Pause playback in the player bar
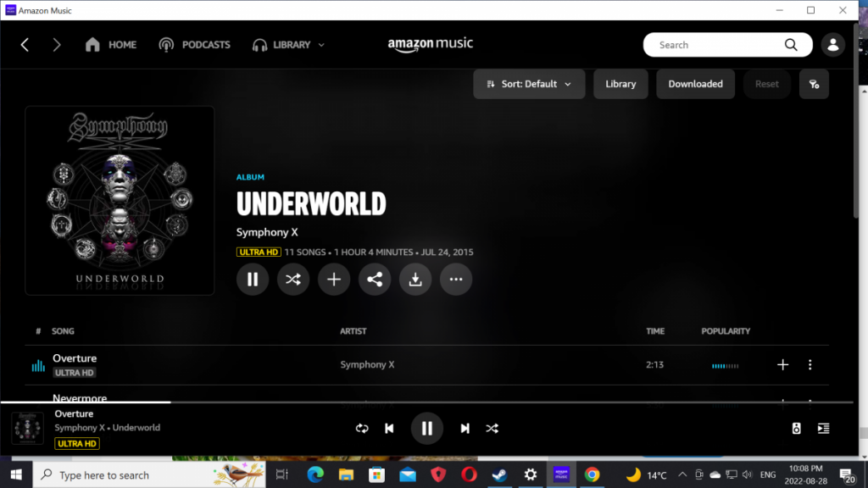This screenshot has height=488, width=868. coord(427,429)
